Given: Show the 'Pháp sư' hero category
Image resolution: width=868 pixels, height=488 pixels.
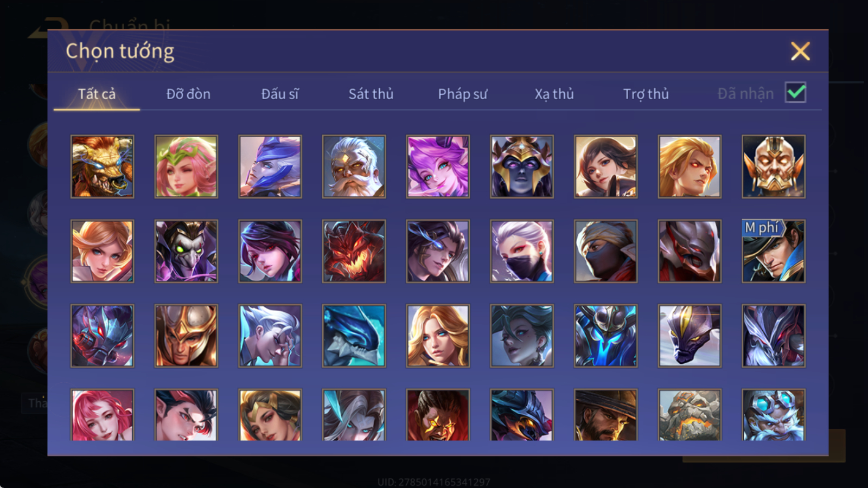Looking at the screenshot, I should [463, 94].
